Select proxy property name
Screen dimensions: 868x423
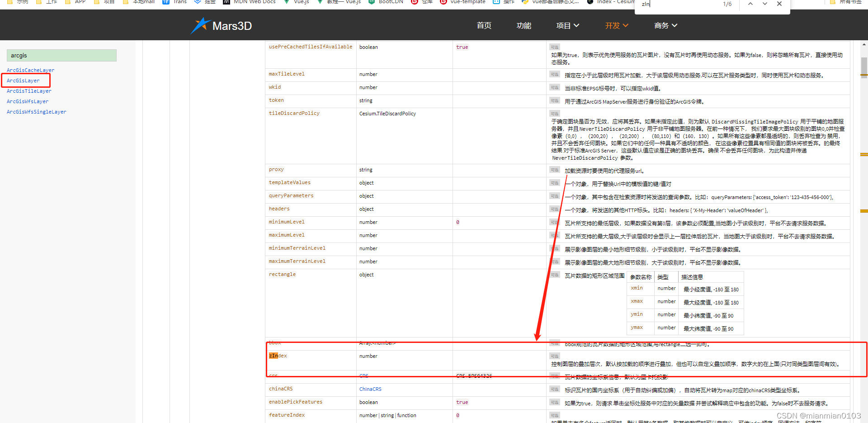point(276,169)
